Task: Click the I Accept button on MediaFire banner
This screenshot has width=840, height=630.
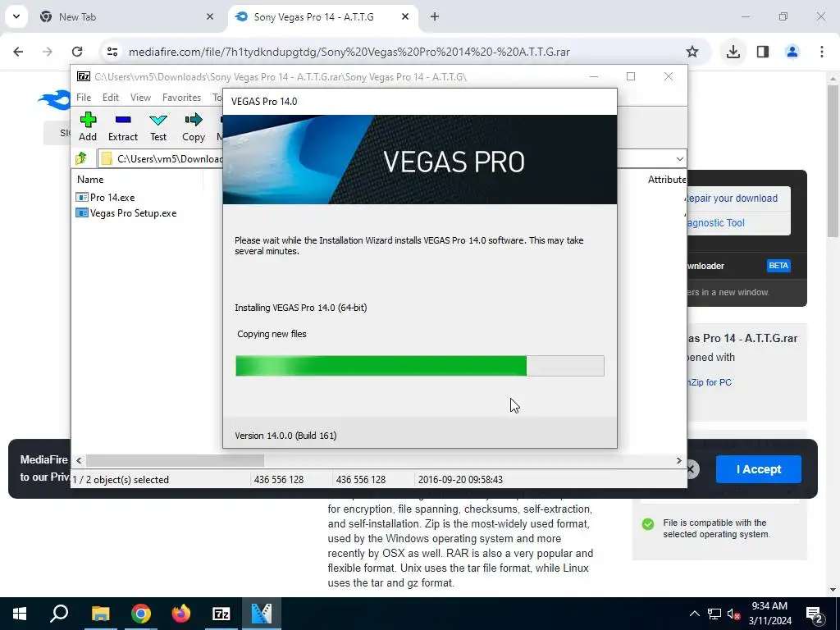Action: coord(759,469)
